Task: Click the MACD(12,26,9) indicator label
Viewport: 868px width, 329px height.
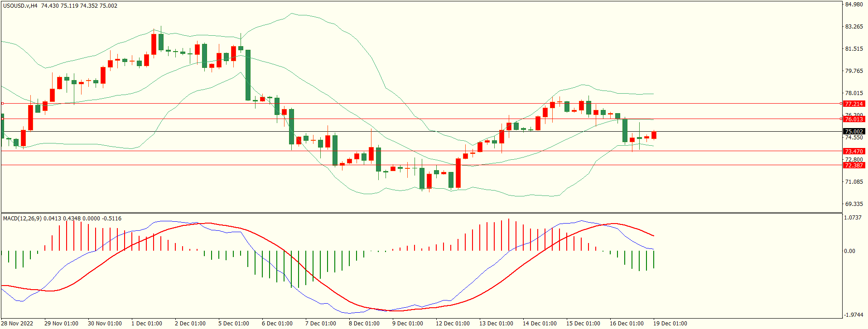Action: point(22,219)
